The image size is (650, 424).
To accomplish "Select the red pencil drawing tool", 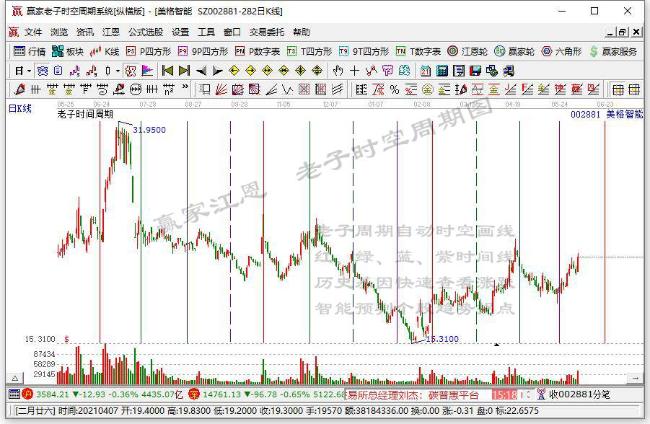I will [x=19, y=89].
